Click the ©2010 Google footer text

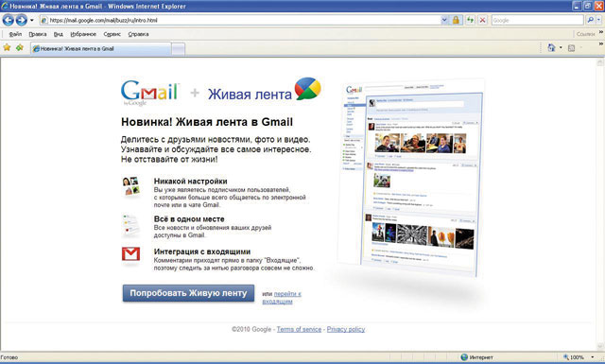point(251,329)
